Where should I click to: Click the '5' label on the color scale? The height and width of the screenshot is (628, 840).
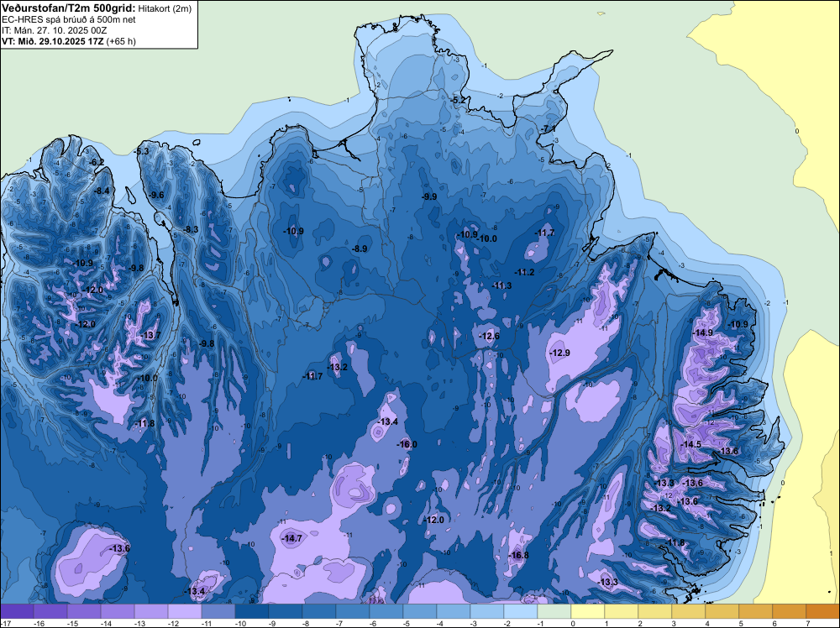pos(741,624)
